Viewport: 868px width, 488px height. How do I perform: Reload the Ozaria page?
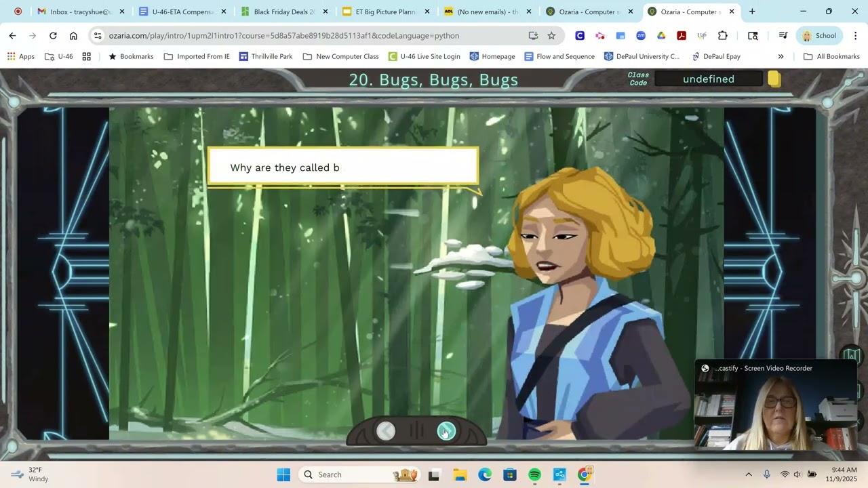53,36
